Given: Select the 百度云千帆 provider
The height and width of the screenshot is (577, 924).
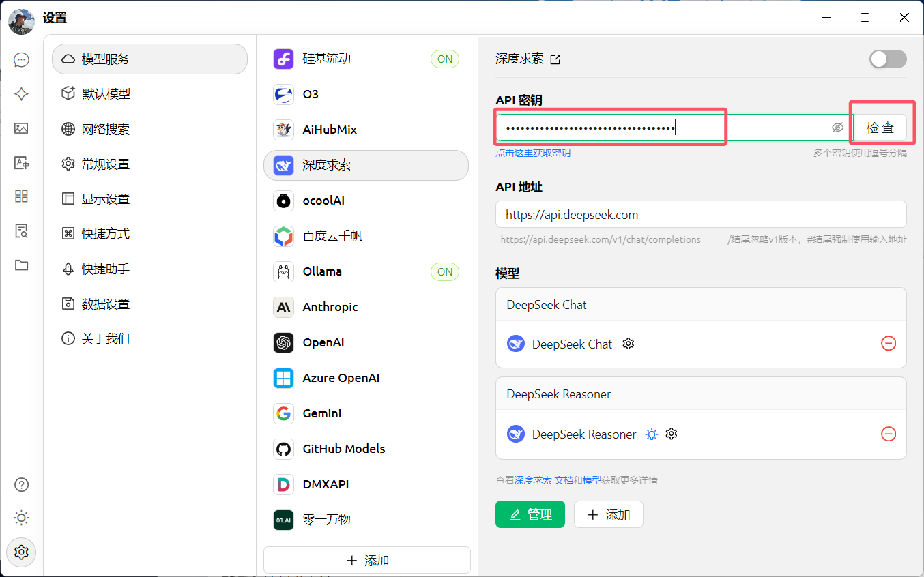Looking at the screenshot, I should pyautogui.click(x=366, y=236).
